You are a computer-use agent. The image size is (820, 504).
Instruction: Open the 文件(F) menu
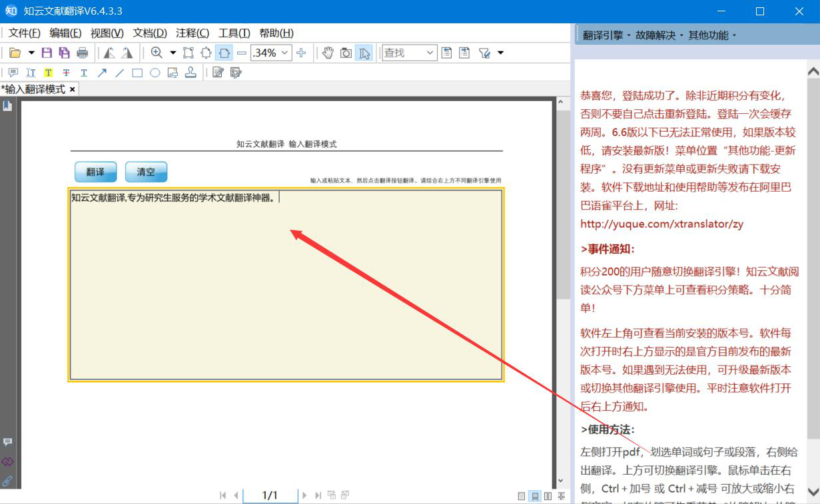tap(25, 33)
